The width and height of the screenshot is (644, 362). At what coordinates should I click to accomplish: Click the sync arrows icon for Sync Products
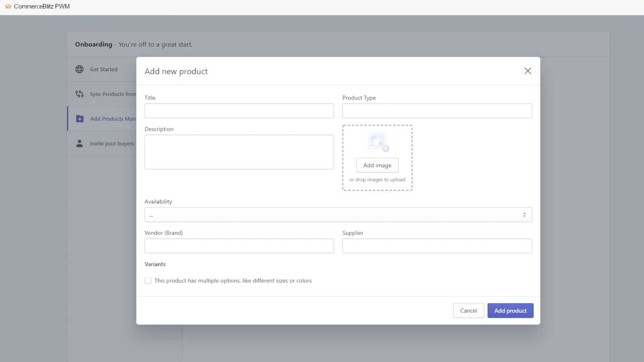click(x=80, y=94)
